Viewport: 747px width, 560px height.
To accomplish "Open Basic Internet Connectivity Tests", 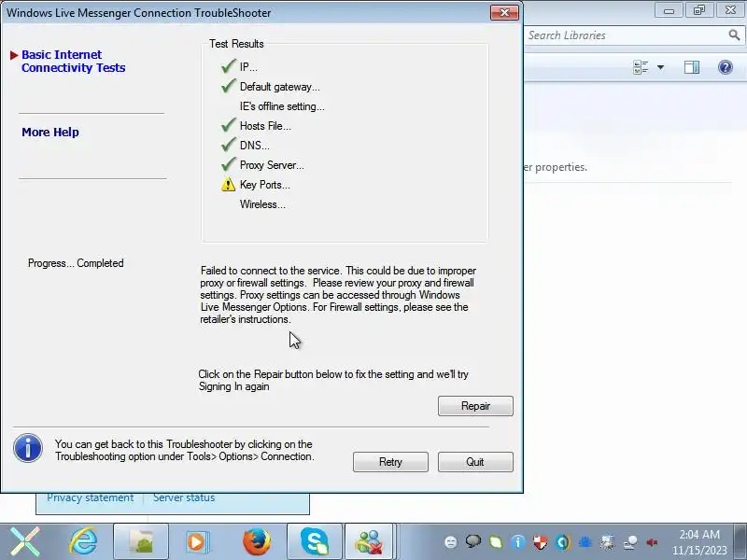I will [x=74, y=61].
